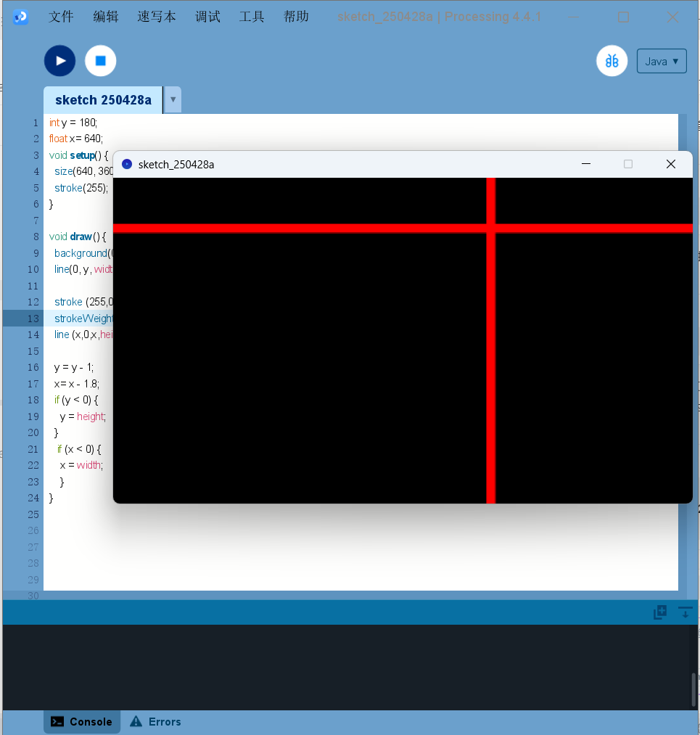Click the 'if (x < 0) {' code line
700x735 pixels.
coord(79,449)
